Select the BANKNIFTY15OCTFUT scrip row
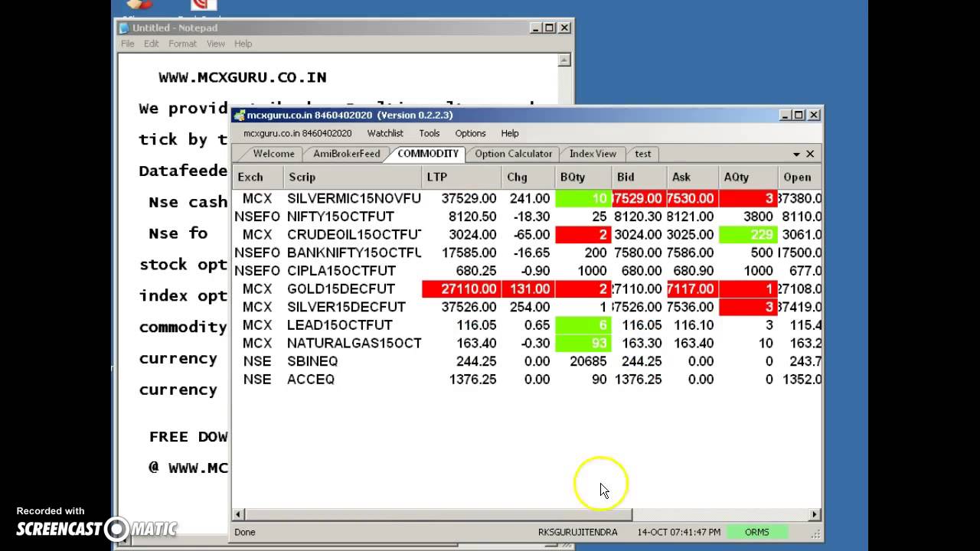The image size is (980, 551). coord(527,253)
